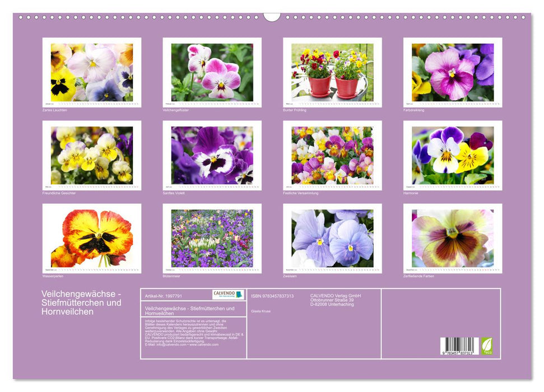Open the 'Bunter Frühling' red pots photo

(332, 72)
